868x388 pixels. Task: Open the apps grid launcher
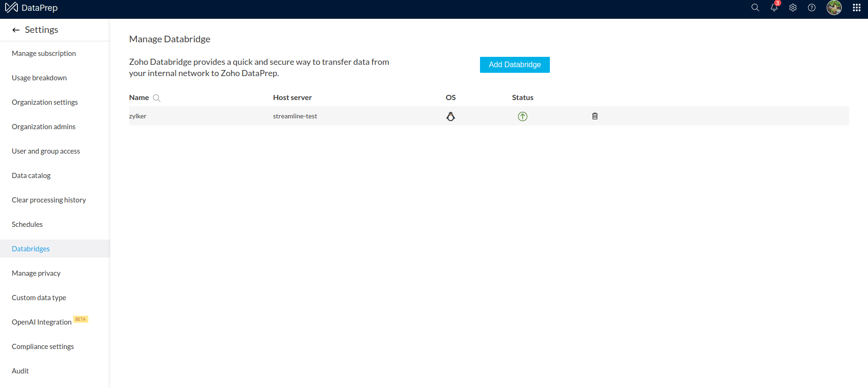(857, 8)
